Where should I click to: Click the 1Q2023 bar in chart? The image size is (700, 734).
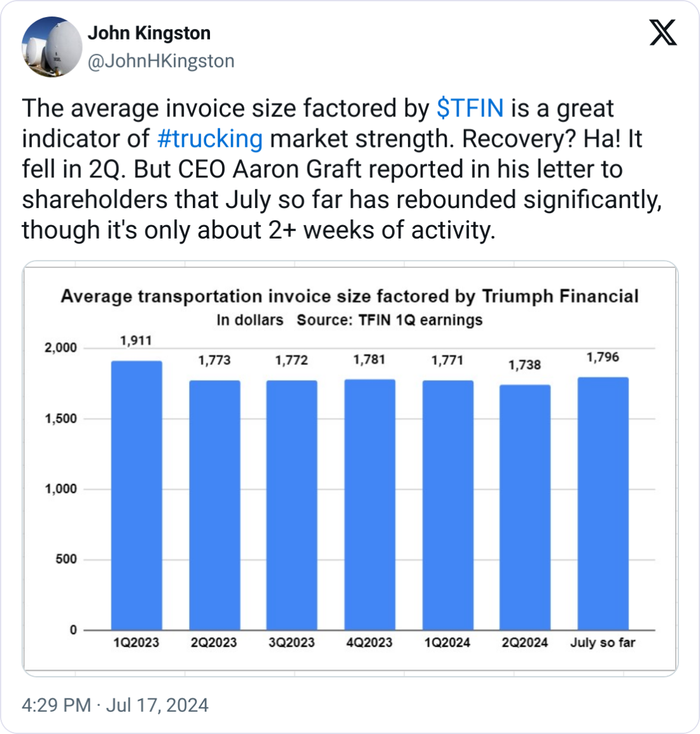click(x=136, y=496)
